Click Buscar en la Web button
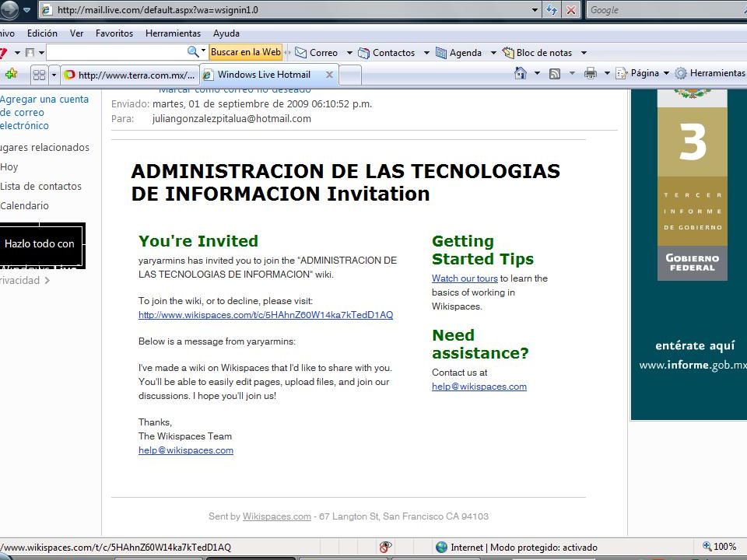 [x=246, y=52]
